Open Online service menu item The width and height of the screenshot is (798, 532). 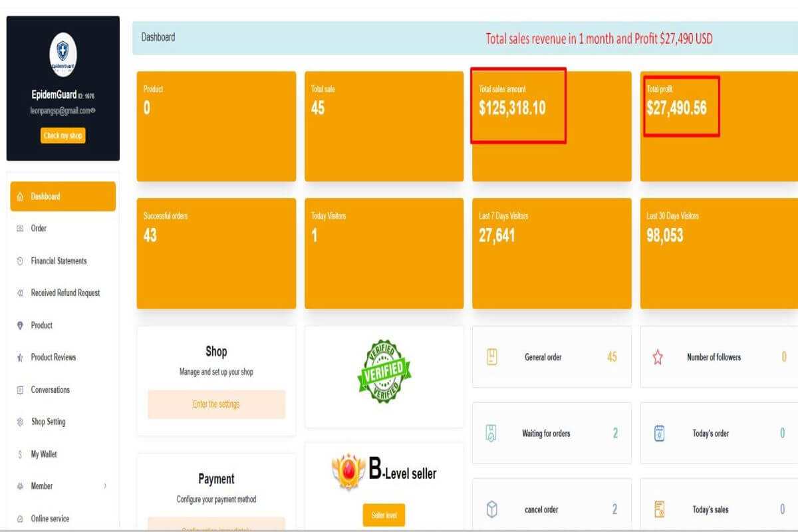coord(50,519)
